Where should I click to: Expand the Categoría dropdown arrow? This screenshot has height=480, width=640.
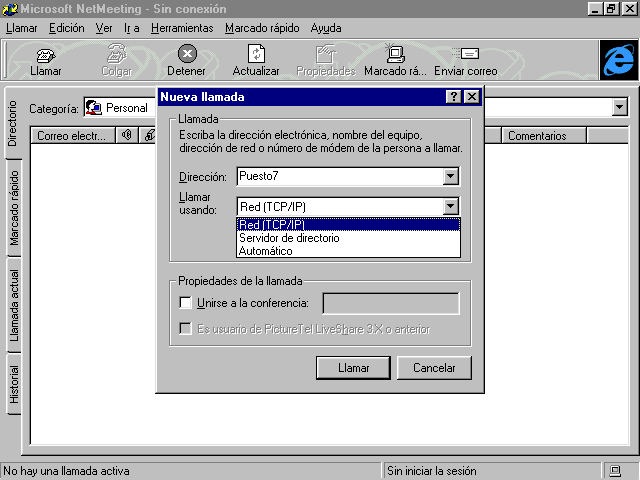coord(620,107)
